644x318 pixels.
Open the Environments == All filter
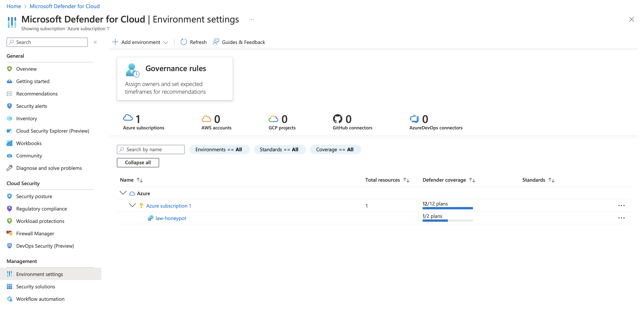point(219,149)
